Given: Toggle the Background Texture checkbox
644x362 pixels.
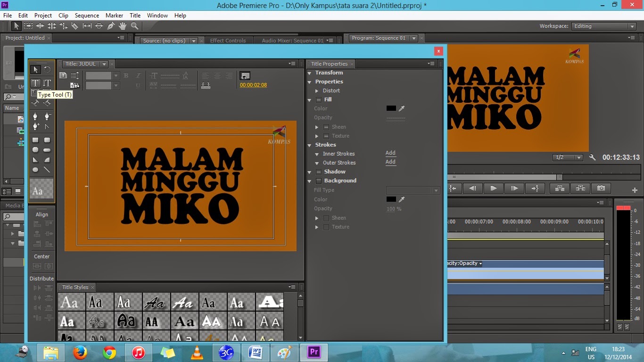Looking at the screenshot, I should [326, 227].
